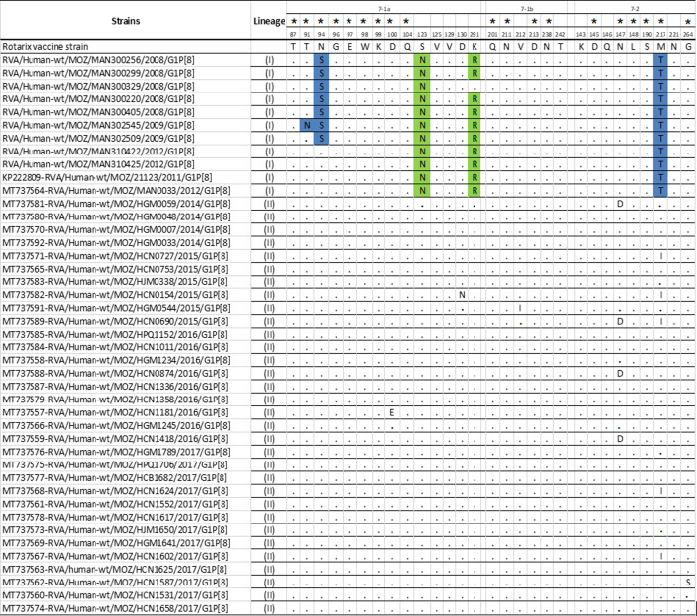Select strain MT737591 HGM0544/2015
Screen dimensions: 697x616
pyautogui.click(x=116, y=308)
